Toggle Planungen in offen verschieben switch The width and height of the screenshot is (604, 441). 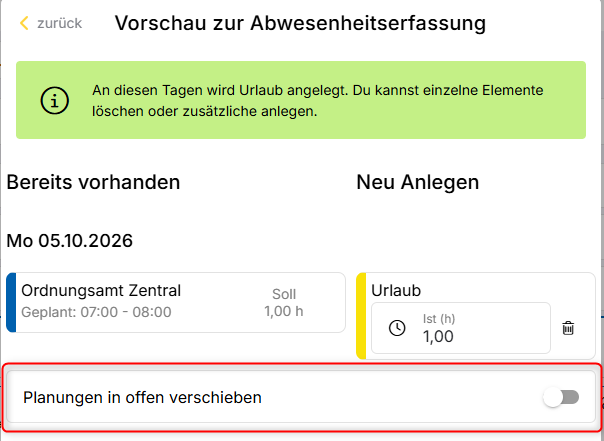(561, 397)
